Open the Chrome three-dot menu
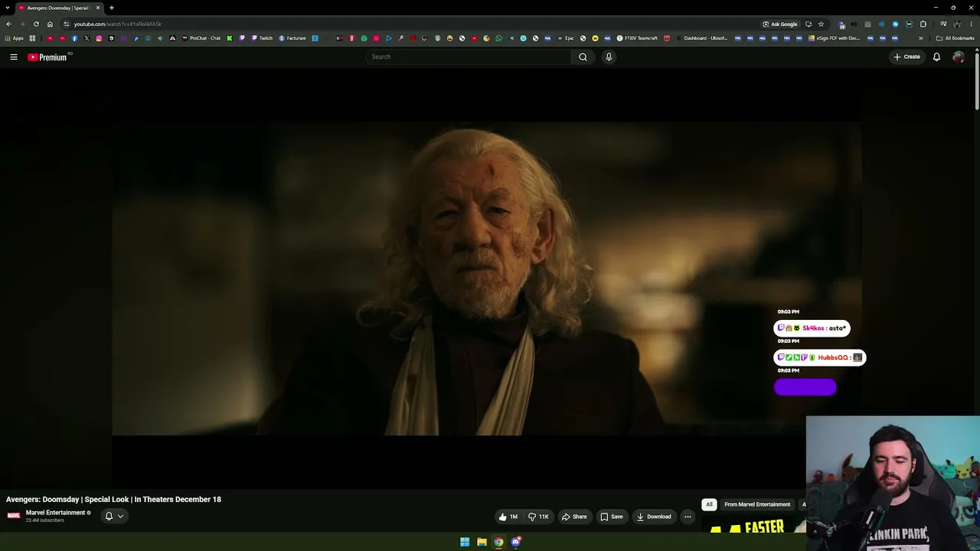980x551 pixels. tap(971, 24)
